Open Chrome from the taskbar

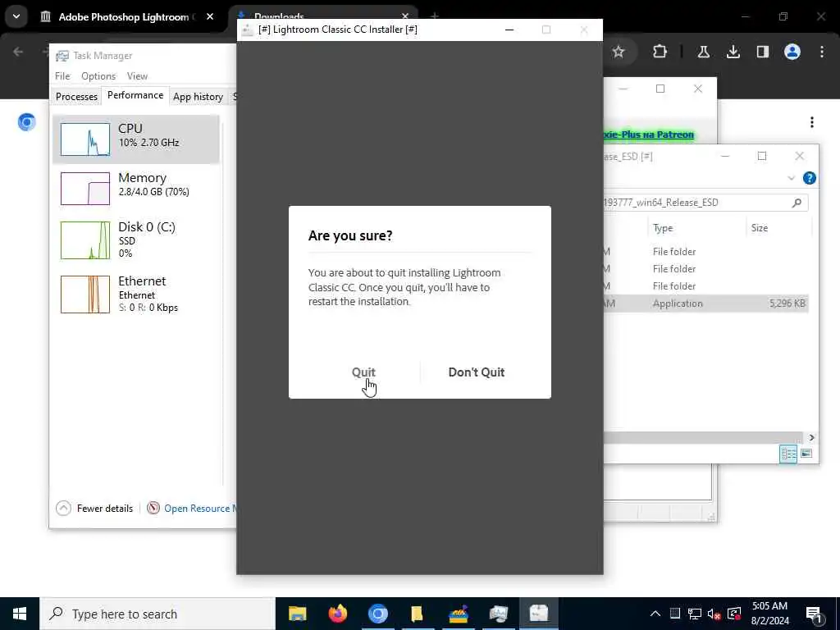click(x=377, y=614)
